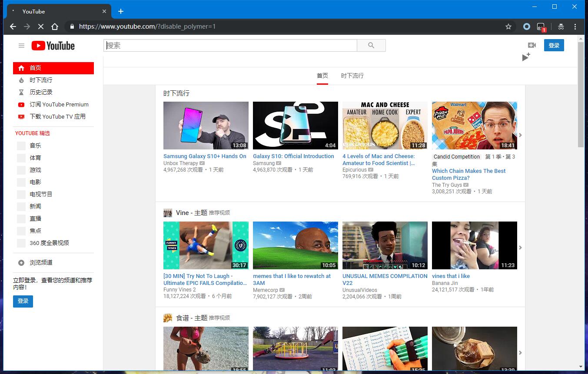This screenshot has width=588, height=374.
Task: Go to browser home page icon
Action: (54, 26)
